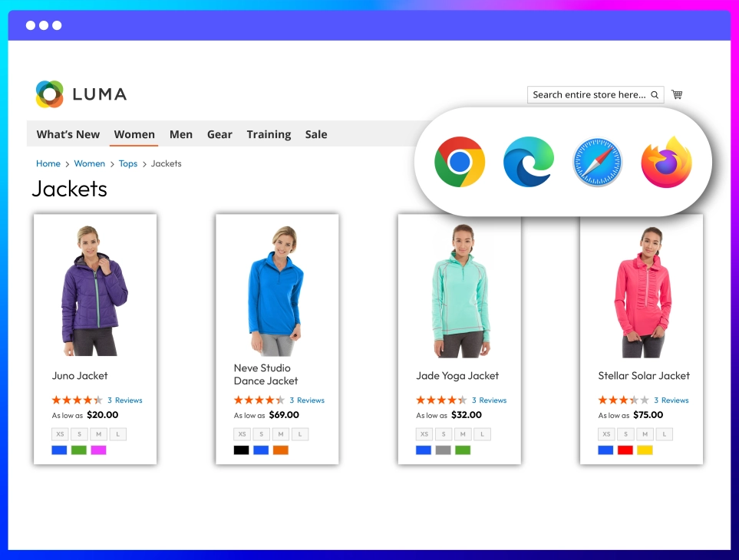Click the search entire store field

point(595,94)
